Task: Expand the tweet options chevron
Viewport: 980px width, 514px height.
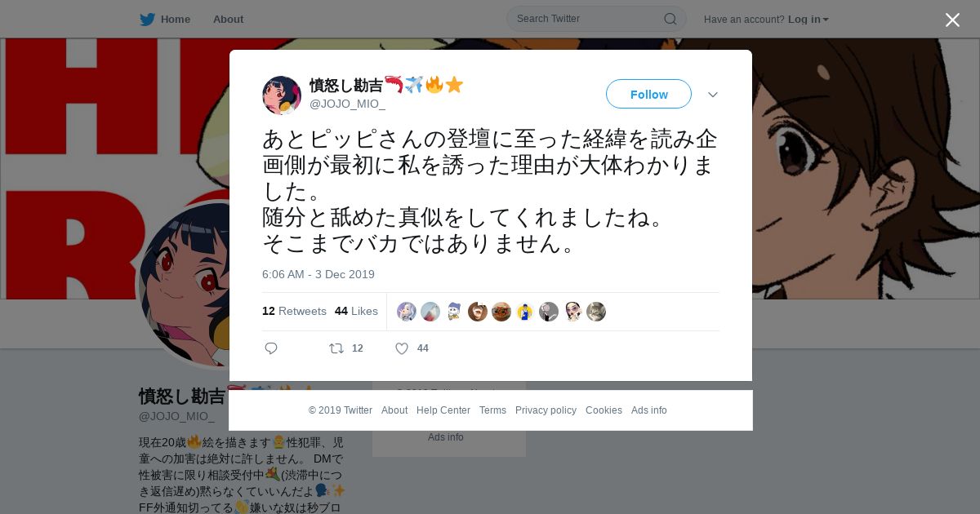Action: pyautogui.click(x=713, y=95)
